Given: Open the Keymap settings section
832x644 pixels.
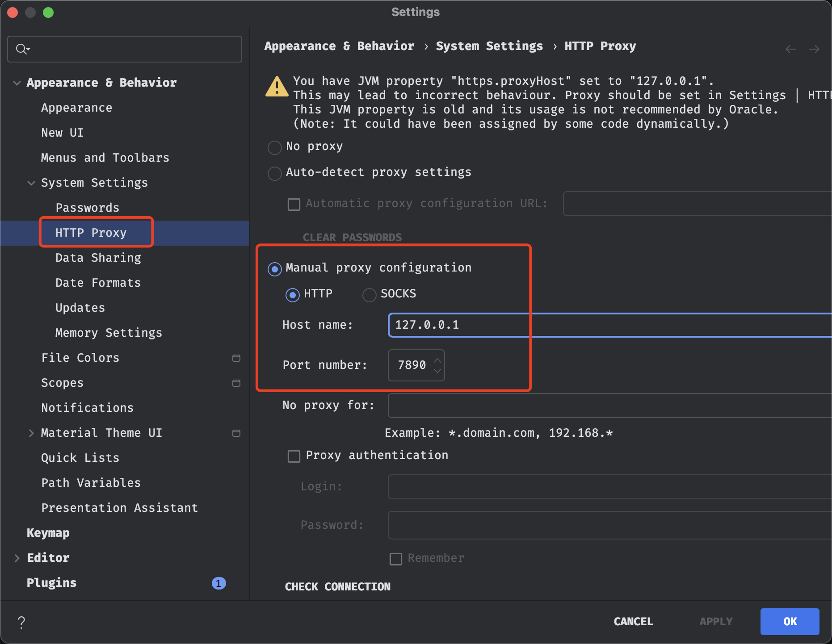Looking at the screenshot, I should [x=48, y=533].
